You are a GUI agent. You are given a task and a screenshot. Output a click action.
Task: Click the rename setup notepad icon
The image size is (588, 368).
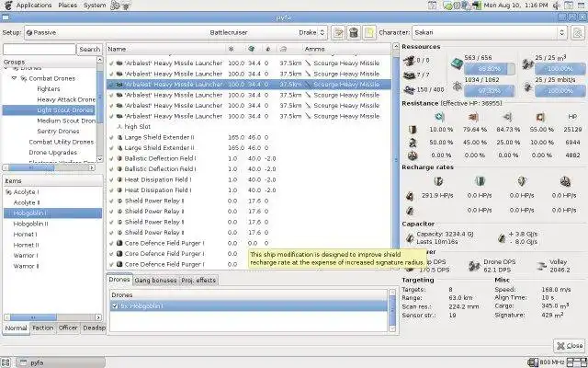(338, 33)
